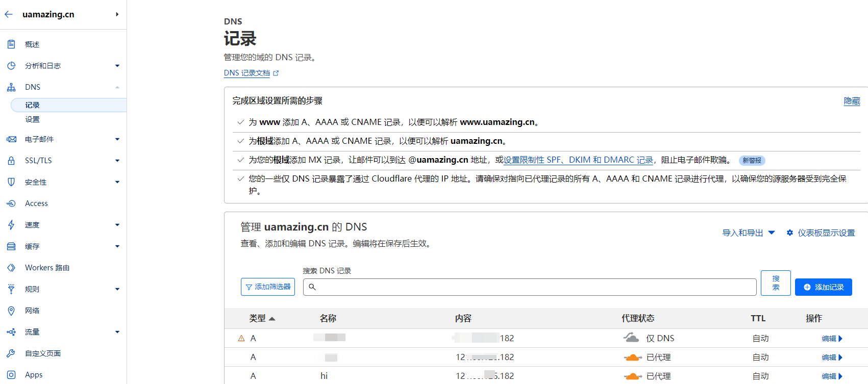This screenshot has height=384, width=868.
Task: Open the DNS 记录文档 link
Action: tap(247, 73)
